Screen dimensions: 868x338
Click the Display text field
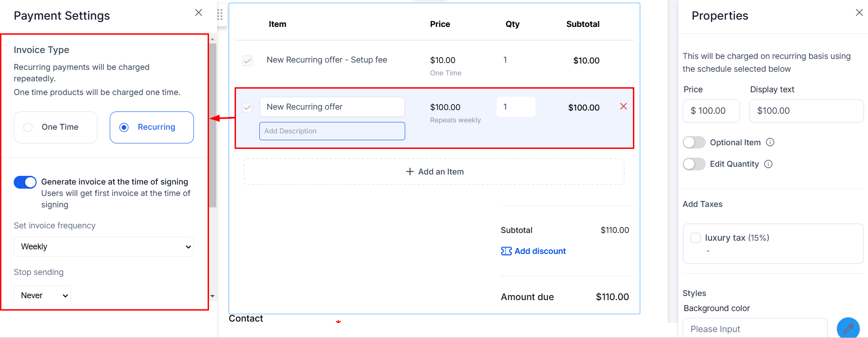tap(806, 111)
